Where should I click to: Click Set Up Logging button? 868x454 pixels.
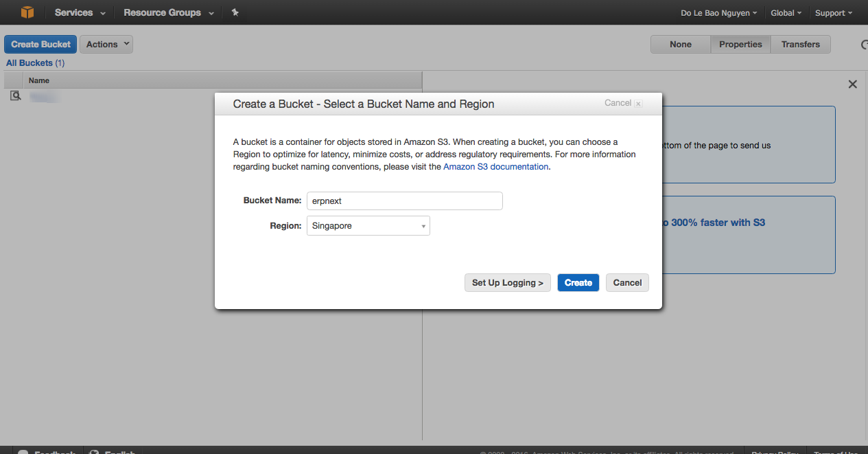[x=507, y=283]
